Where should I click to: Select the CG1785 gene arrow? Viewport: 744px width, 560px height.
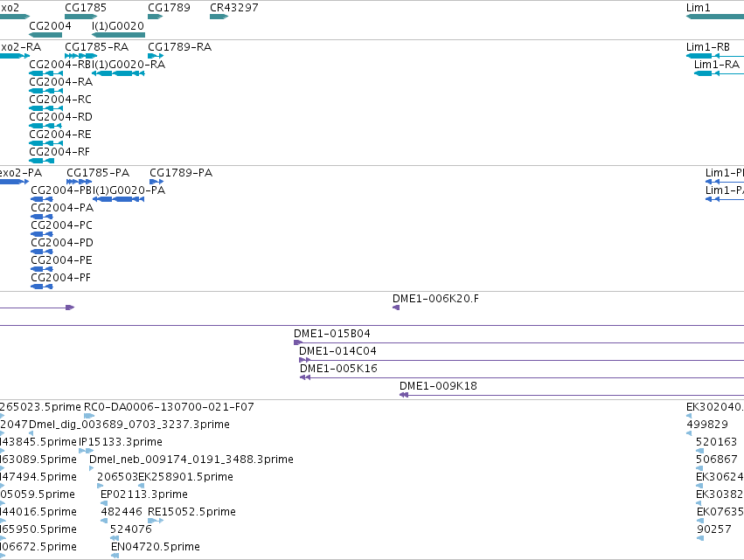click(x=80, y=17)
